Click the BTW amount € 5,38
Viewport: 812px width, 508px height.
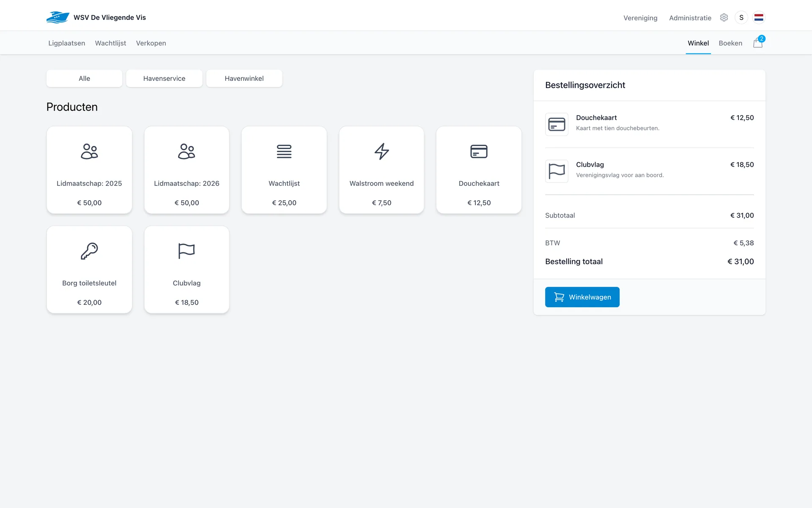point(743,243)
